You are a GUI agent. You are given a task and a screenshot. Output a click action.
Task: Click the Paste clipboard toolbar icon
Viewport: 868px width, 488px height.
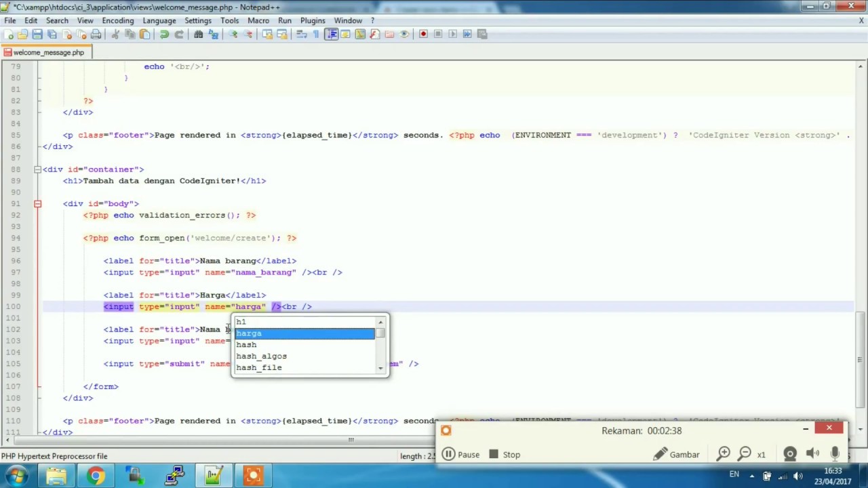pyautogui.click(x=144, y=35)
